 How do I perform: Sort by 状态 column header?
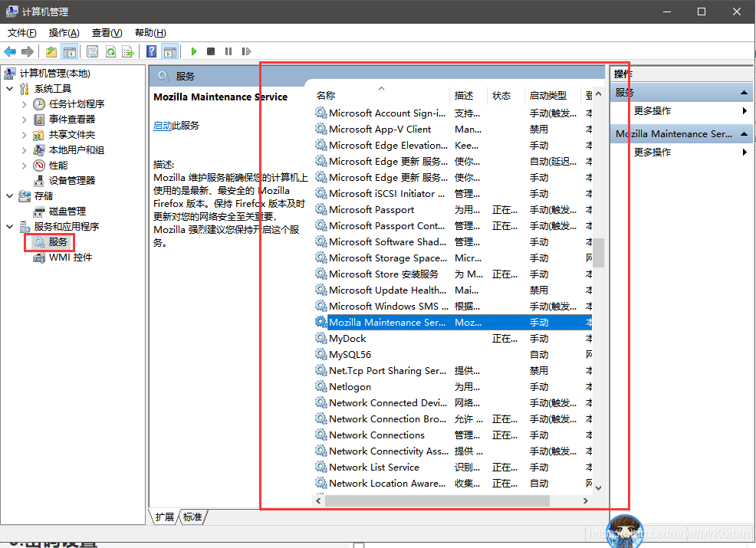(x=506, y=96)
